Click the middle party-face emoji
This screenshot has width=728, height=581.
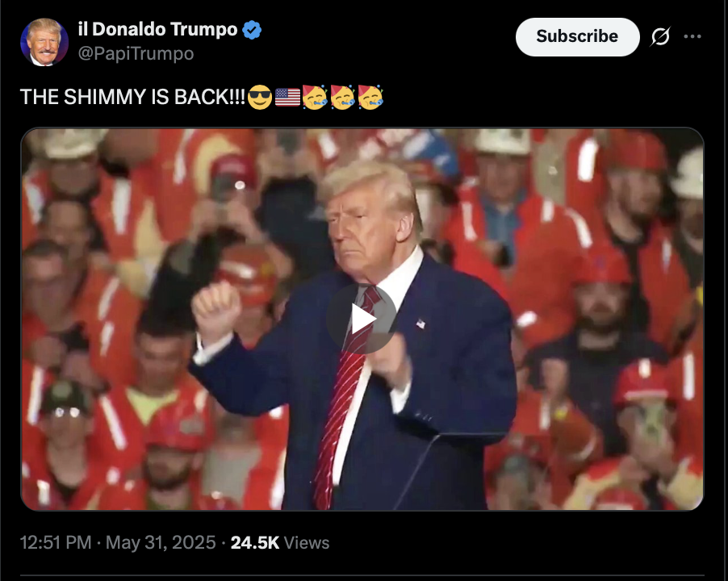pos(343,97)
